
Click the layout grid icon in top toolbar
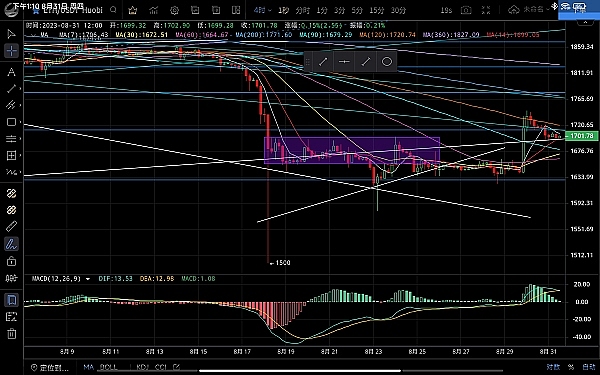click(x=236, y=10)
